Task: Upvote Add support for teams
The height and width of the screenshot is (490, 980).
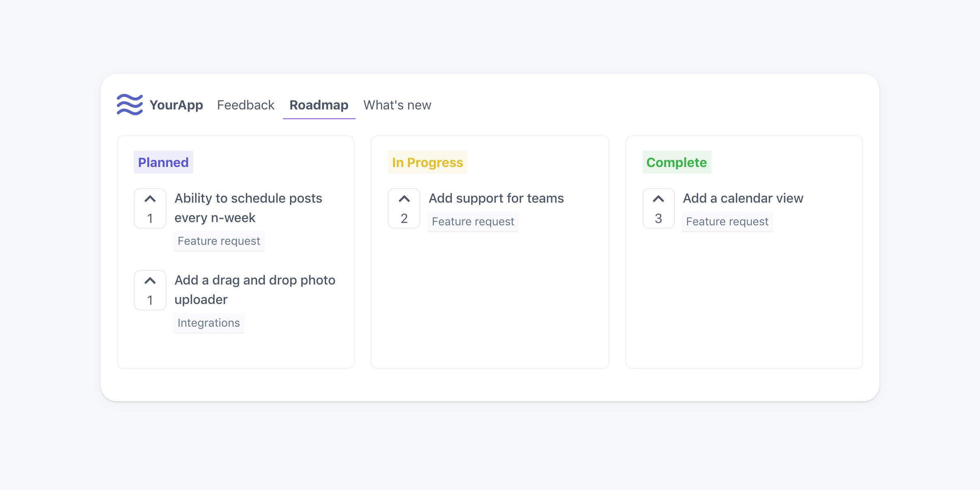Action: coord(404,208)
